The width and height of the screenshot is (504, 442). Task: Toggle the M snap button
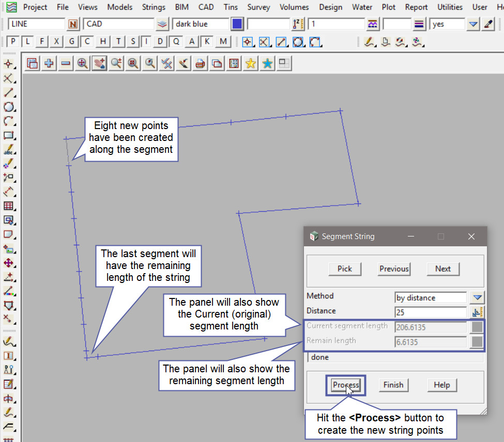pyautogui.click(x=223, y=42)
